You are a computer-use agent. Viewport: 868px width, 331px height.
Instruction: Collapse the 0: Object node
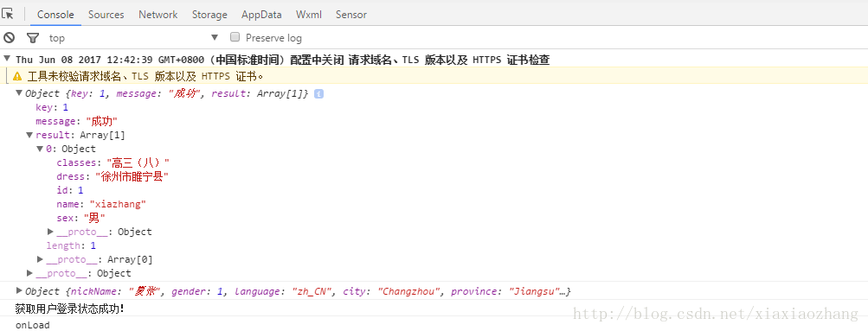pos(40,149)
